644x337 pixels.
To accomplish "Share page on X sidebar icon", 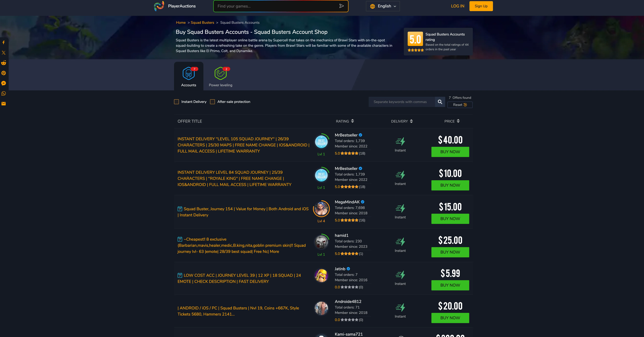I will tap(3, 53).
